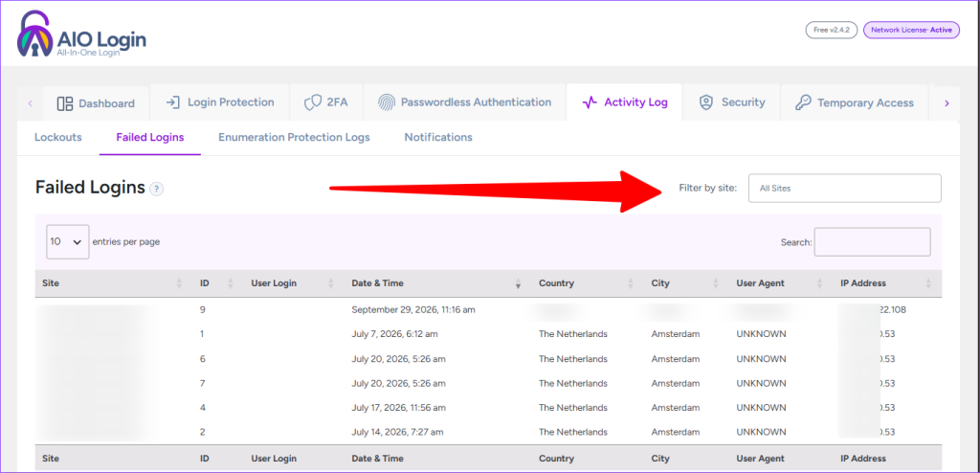Click the Login Protection arrow icon
The image size is (980, 473).
(173, 102)
